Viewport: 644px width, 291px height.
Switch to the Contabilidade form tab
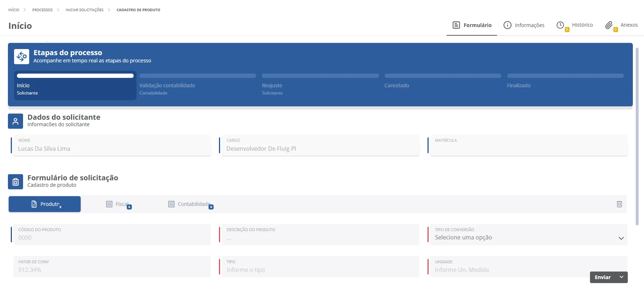coord(190,204)
